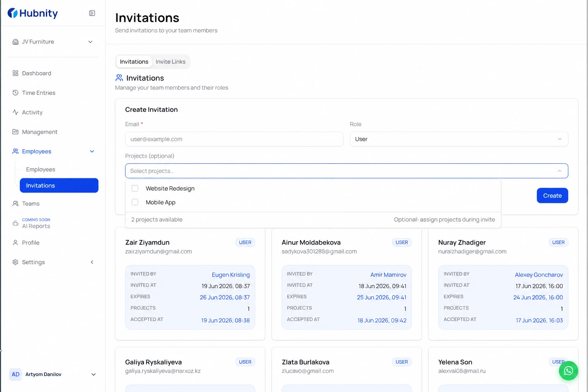The width and height of the screenshot is (588, 392).
Task: Click Galiya Ryskaliyeva's name
Action: (154, 362)
